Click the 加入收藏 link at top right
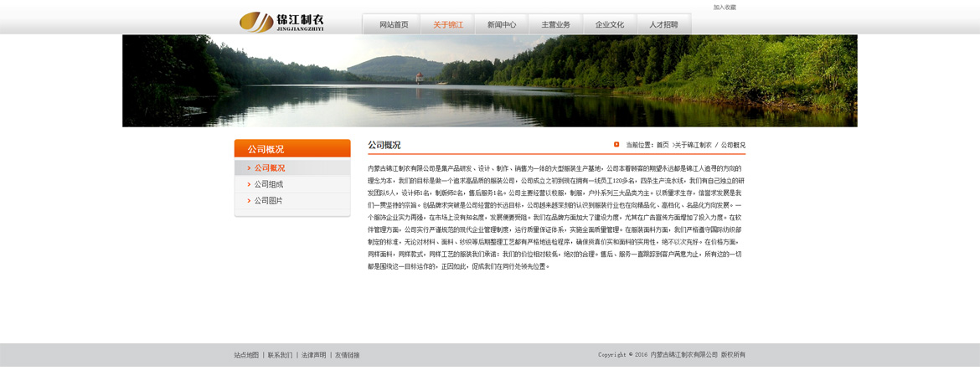 pos(725,8)
